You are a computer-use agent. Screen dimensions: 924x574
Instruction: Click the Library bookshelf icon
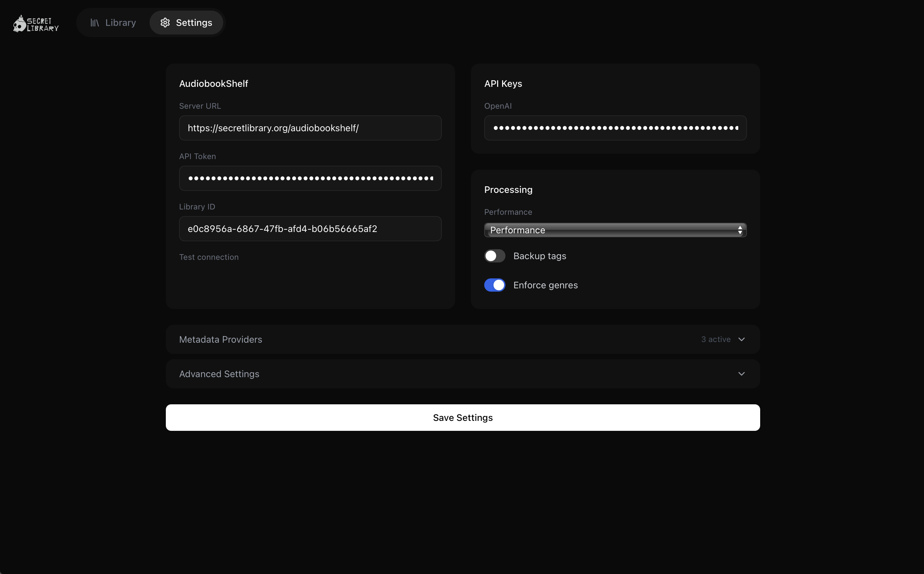pos(95,23)
